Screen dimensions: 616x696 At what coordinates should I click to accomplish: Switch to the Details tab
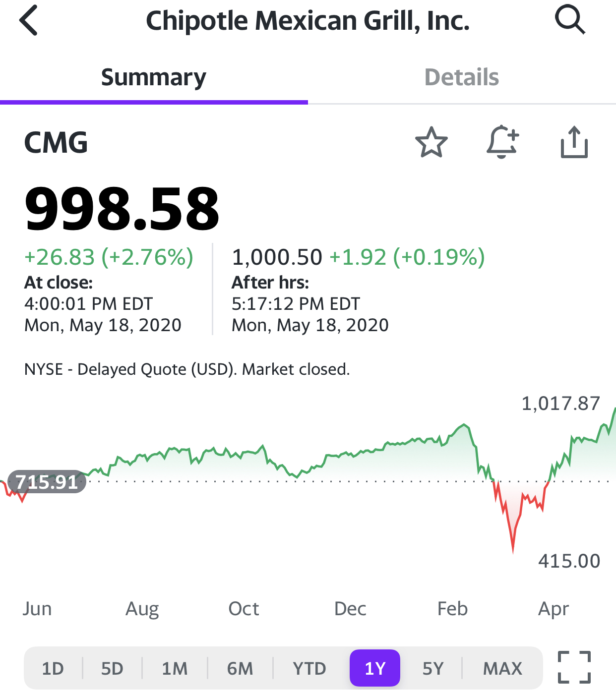[x=462, y=77]
